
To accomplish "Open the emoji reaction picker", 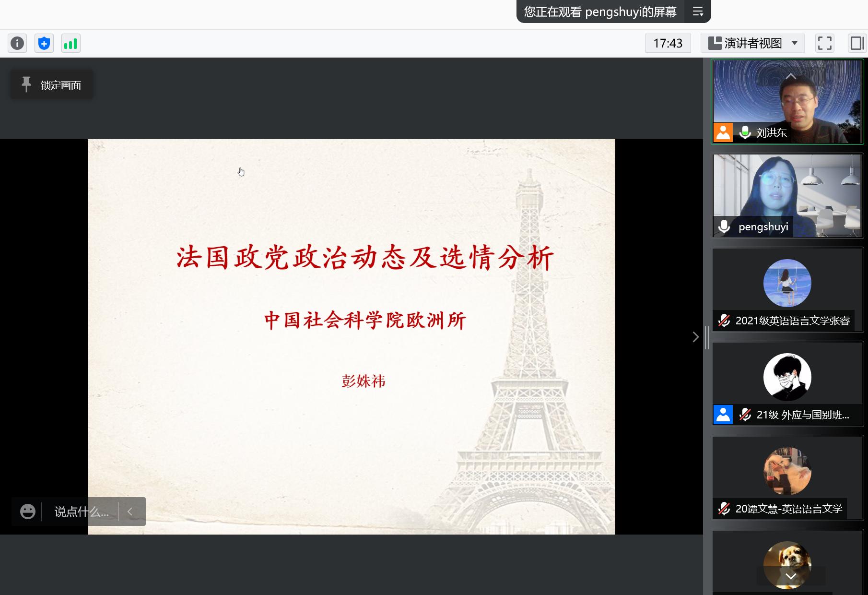I will (x=28, y=512).
